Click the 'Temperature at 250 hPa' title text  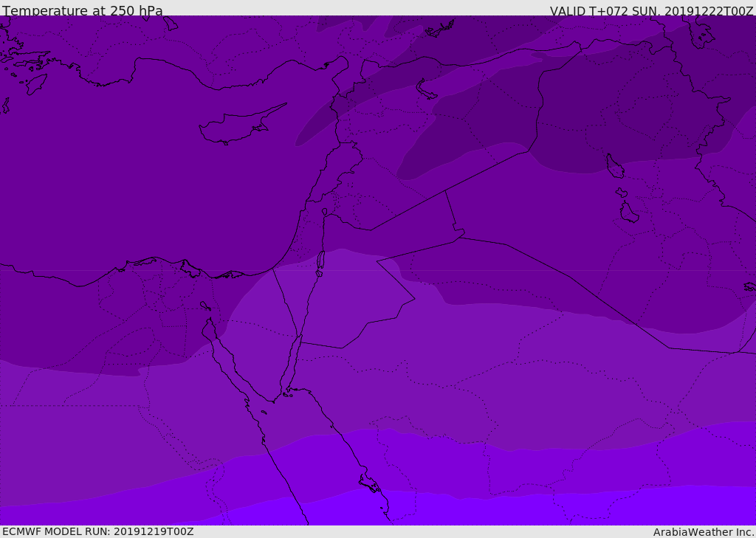83,10
